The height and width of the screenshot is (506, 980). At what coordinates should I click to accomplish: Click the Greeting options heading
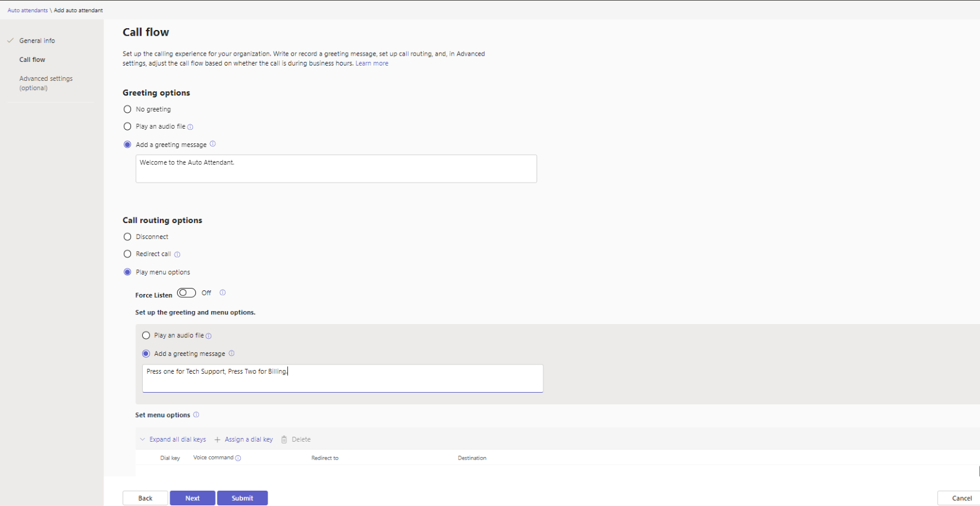(x=156, y=93)
